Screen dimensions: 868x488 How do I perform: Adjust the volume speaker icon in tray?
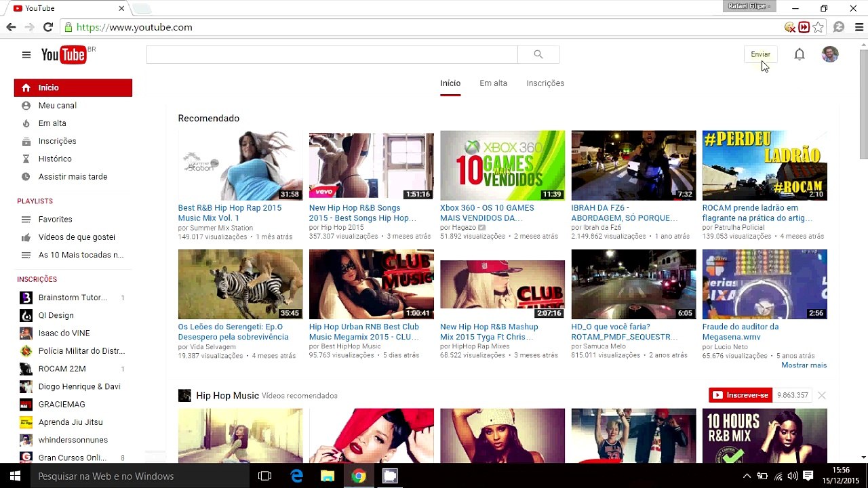[x=792, y=476]
